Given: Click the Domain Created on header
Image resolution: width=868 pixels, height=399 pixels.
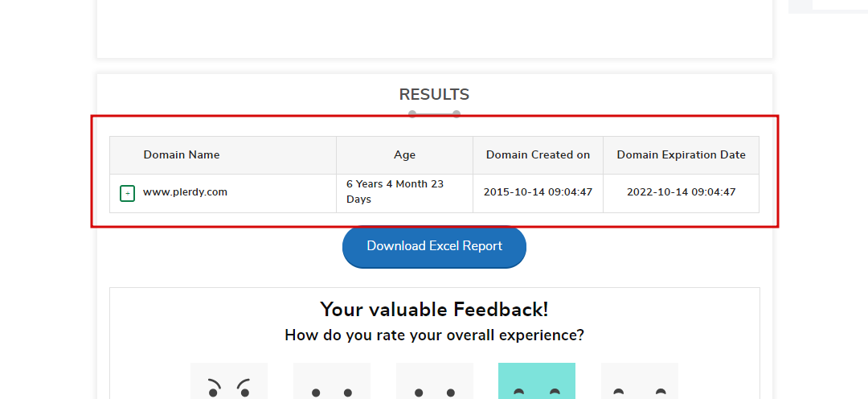Looking at the screenshot, I should point(538,155).
